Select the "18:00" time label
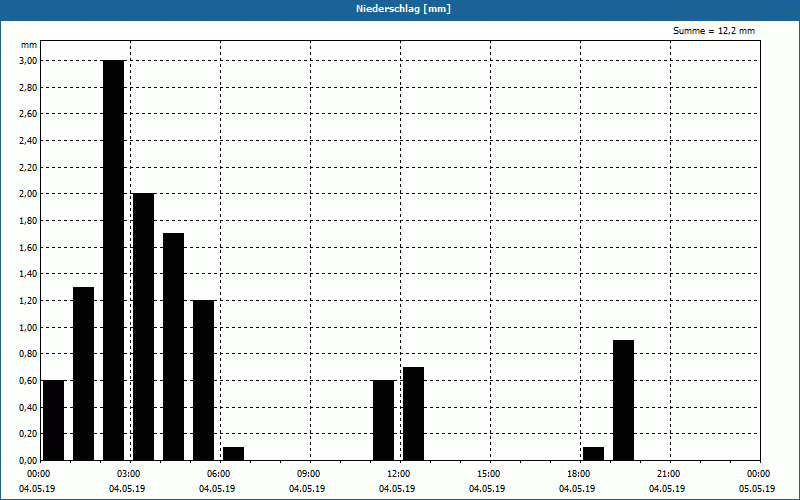 tap(579, 474)
